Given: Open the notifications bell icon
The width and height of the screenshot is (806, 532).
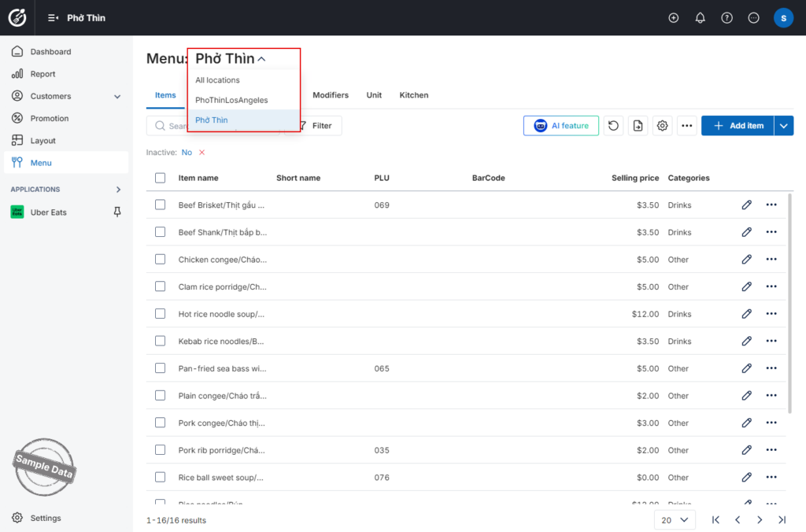Looking at the screenshot, I should (x=700, y=18).
